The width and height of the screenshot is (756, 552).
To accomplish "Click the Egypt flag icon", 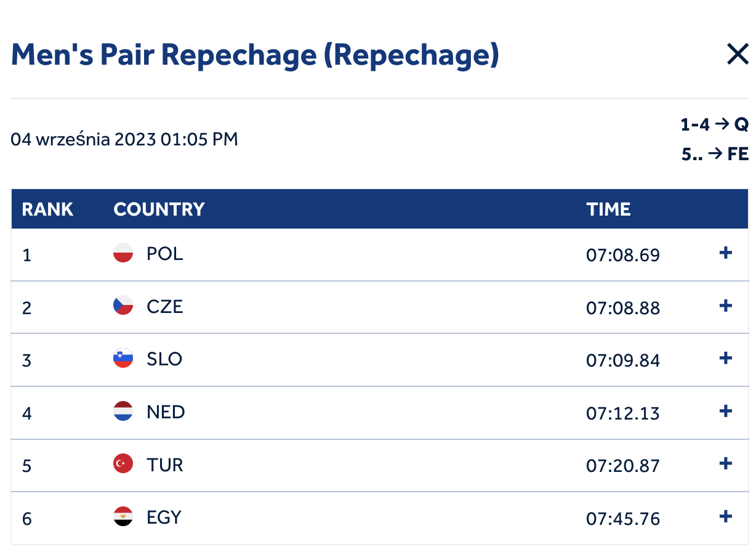I will coord(123,516).
